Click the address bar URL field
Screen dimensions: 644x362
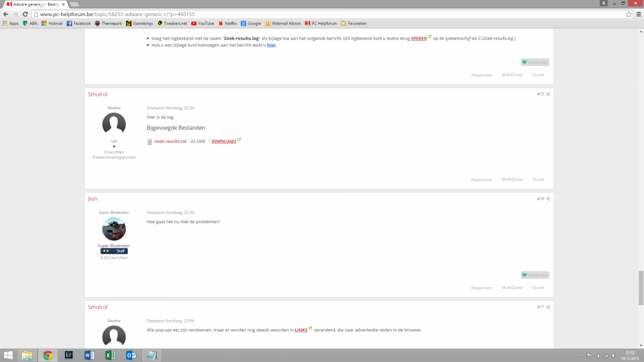click(327, 14)
